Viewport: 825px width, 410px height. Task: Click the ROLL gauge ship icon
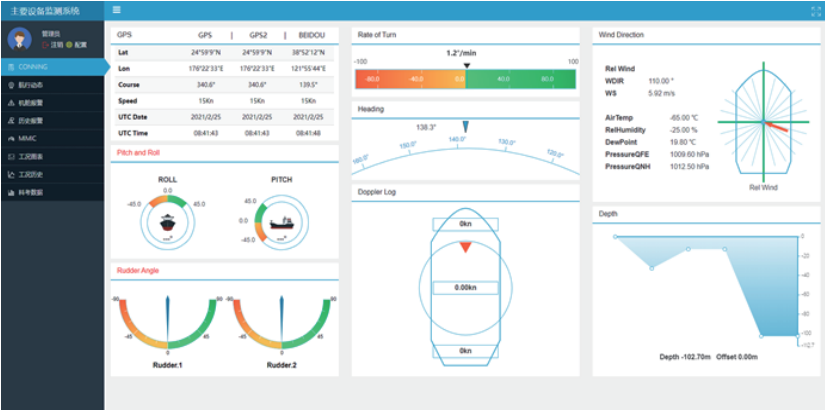(x=167, y=220)
